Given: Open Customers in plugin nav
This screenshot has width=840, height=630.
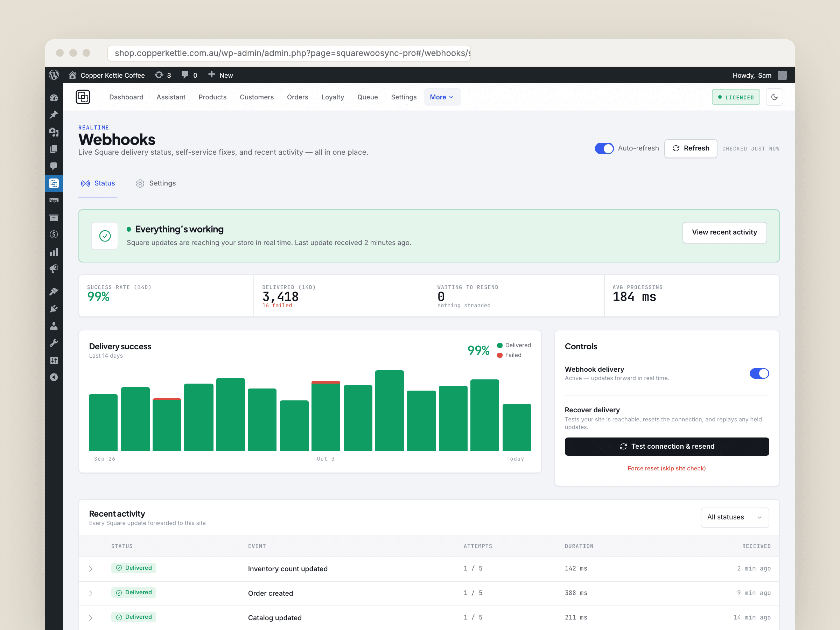Looking at the screenshot, I should coord(256,97).
